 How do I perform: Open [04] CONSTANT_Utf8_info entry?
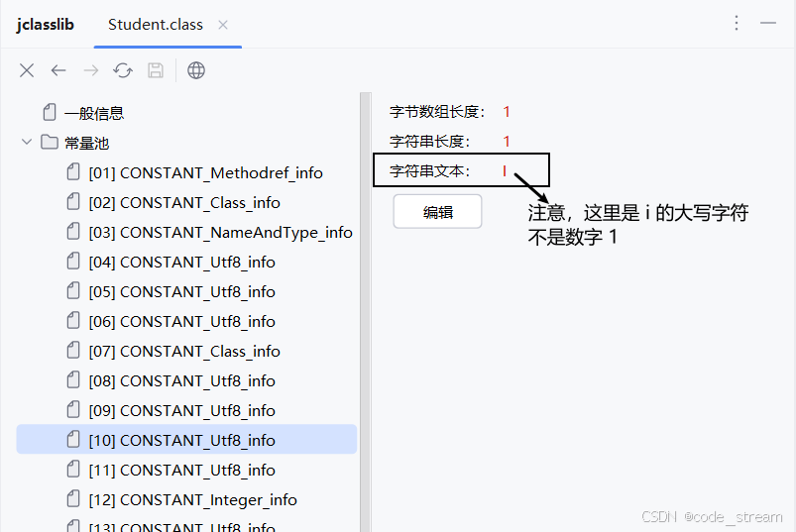pos(181,263)
